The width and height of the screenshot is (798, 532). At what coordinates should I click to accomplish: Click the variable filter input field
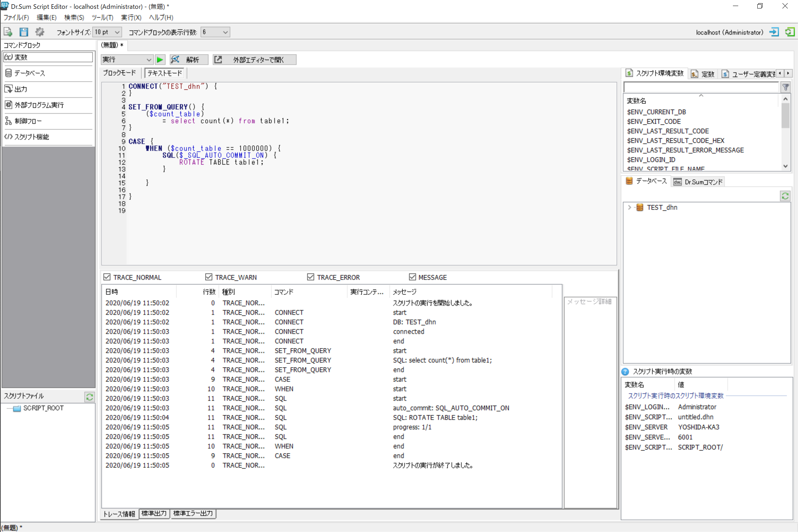coord(700,87)
